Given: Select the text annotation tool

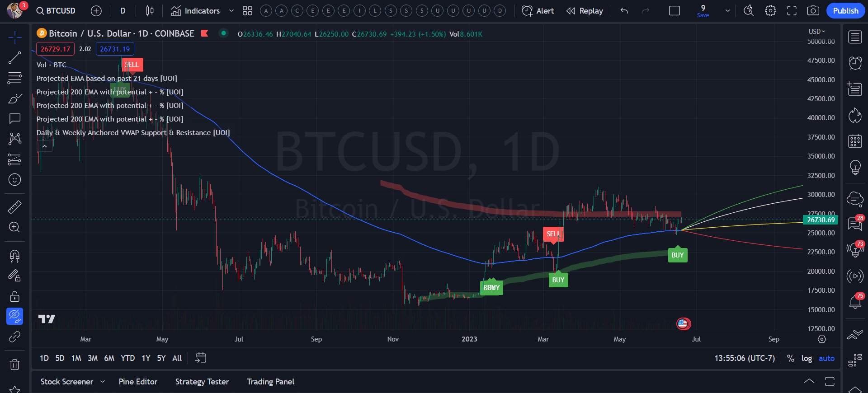Looking at the screenshot, I should [14, 119].
